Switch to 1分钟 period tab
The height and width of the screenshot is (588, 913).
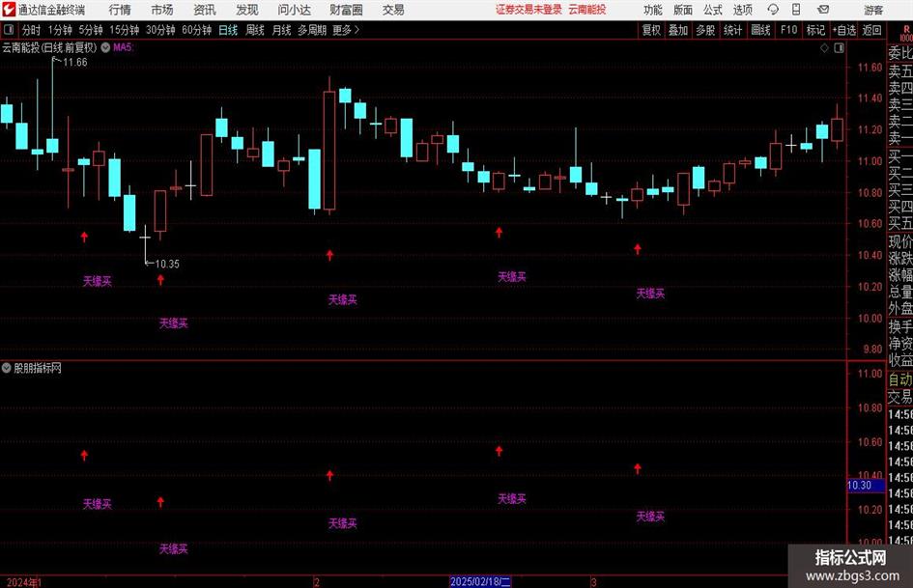pyautogui.click(x=60, y=30)
